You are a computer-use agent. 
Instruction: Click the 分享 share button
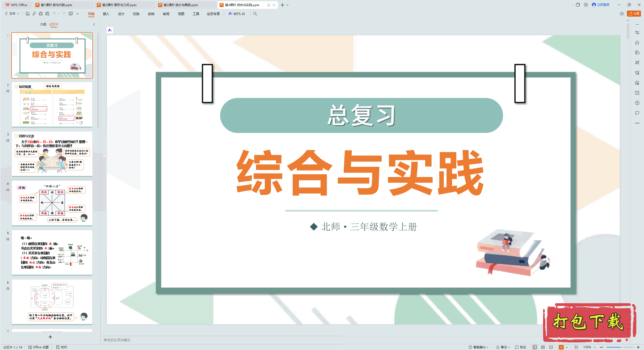tap(634, 14)
